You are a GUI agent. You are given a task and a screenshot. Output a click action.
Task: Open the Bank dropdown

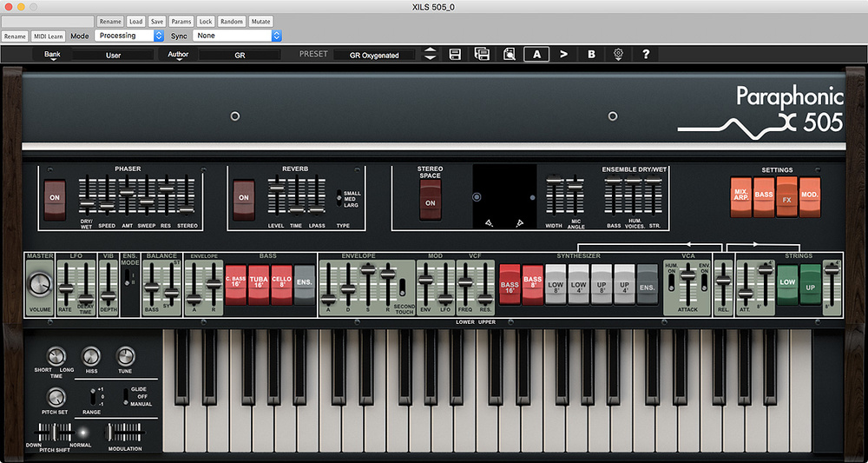(x=53, y=55)
